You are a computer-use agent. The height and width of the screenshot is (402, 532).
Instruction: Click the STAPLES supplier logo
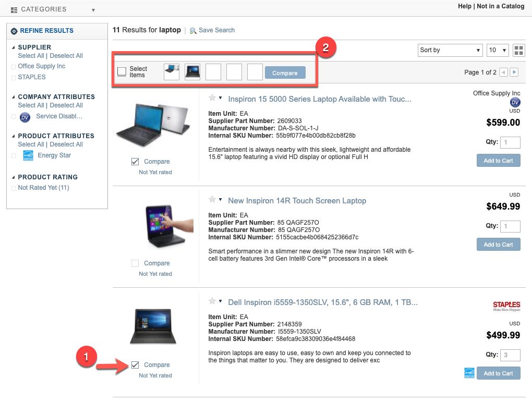click(506, 306)
